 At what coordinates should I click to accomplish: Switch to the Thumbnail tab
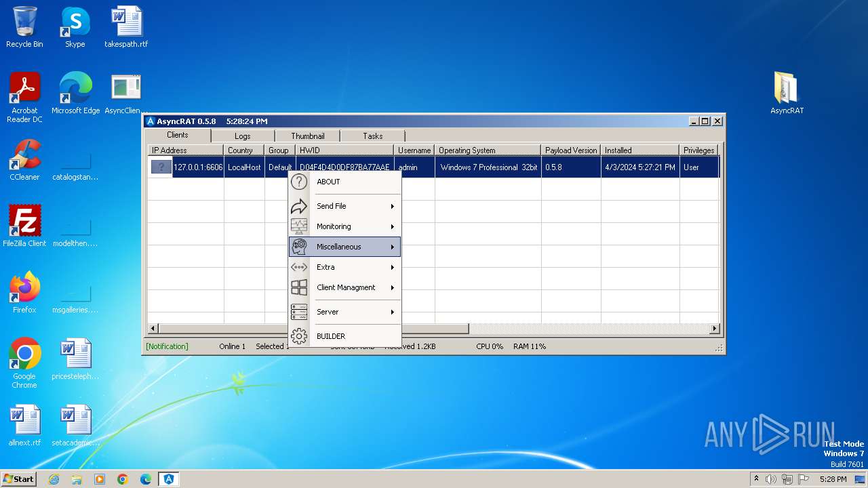coord(307,136)
